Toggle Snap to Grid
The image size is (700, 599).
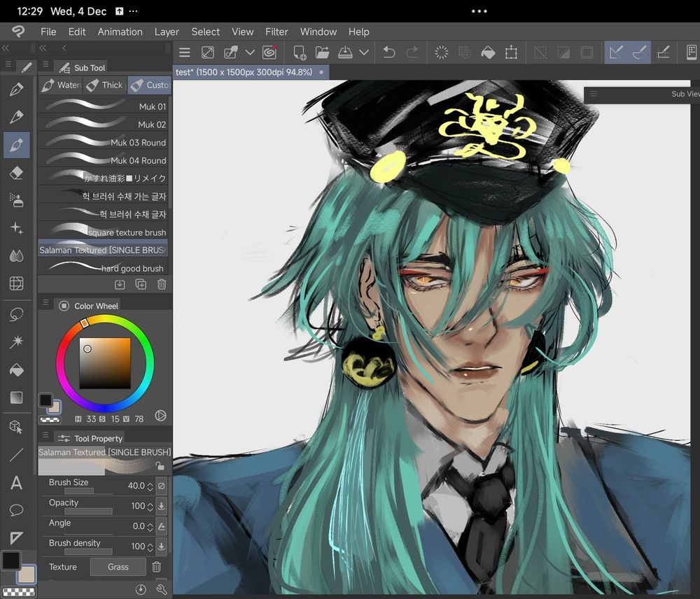pyautogui.click(x=663, y=52)
